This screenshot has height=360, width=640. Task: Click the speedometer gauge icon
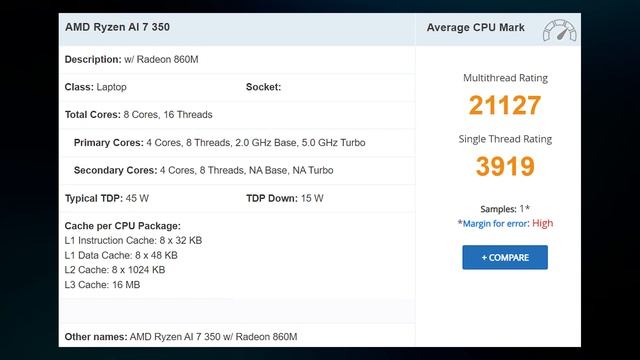[x=560, y=30]
